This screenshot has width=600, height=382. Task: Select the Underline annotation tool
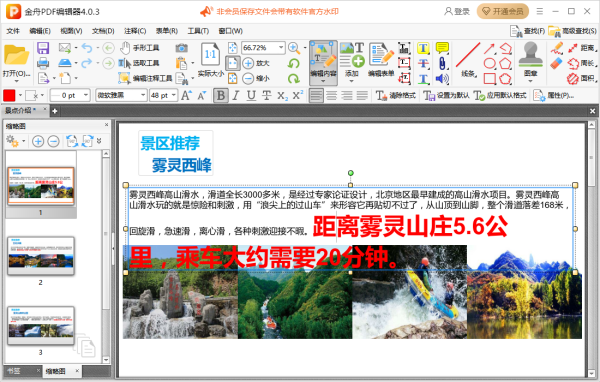click(x=423, y=79)
